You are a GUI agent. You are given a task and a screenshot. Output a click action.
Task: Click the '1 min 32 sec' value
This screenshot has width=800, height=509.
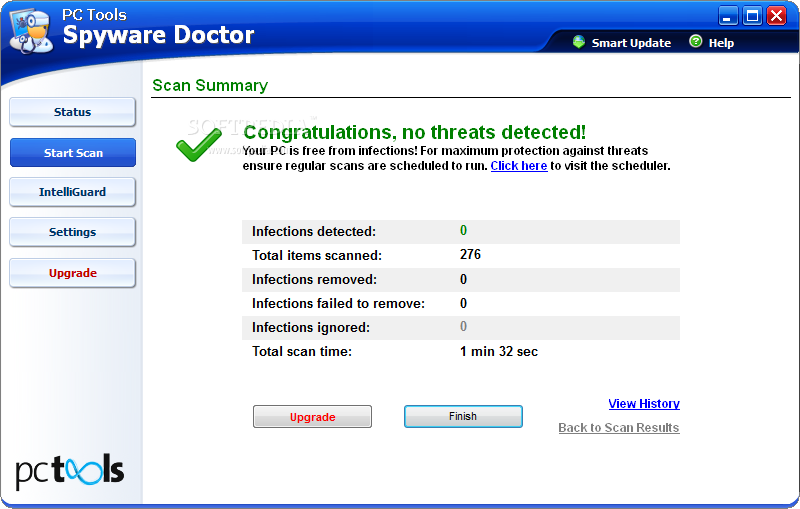click(498, 351)
